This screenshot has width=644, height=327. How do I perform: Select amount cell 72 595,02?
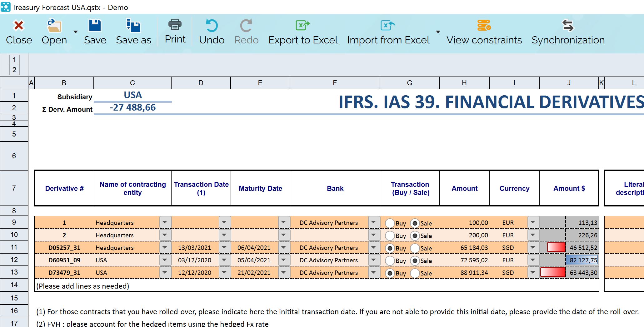pyautogui.click(x=465, y=260)
